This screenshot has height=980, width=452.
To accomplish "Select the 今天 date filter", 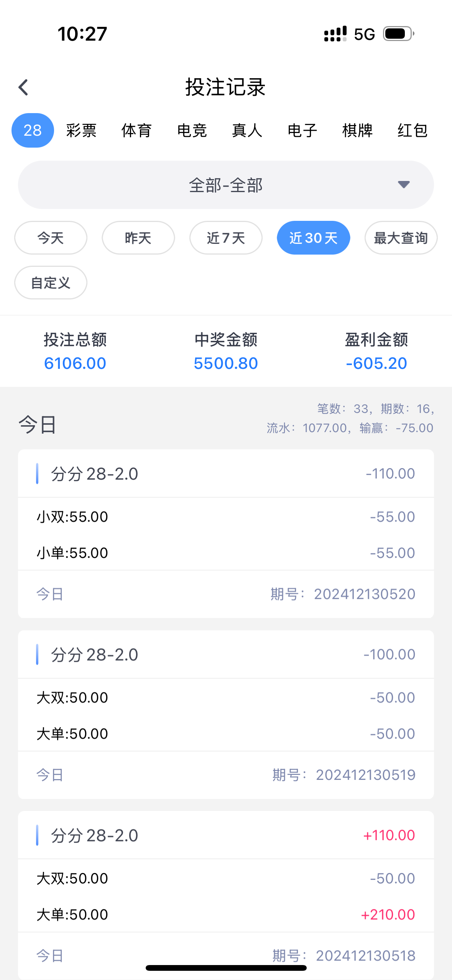I will [x=51, y=238].
